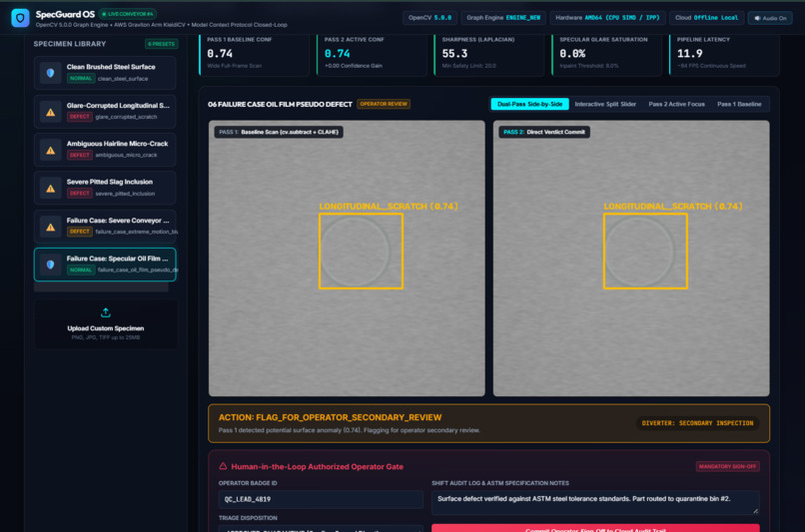This screenshot has width=805, height=532.
Task: Click the 06 FAILURE CASE OIL FILM title
Action: [280, 104]
